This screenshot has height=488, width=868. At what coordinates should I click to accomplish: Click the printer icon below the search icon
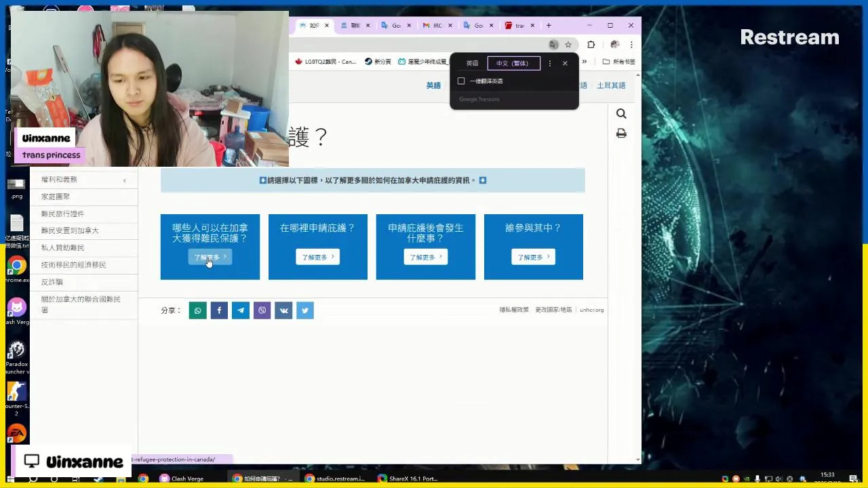tap(621, 134)
